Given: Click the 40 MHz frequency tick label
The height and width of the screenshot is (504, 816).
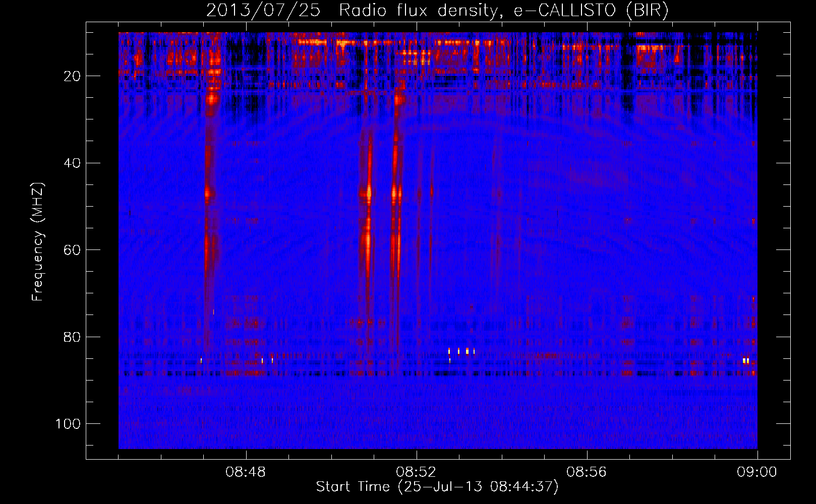Looking at the screenshot, I should [72, 163].
